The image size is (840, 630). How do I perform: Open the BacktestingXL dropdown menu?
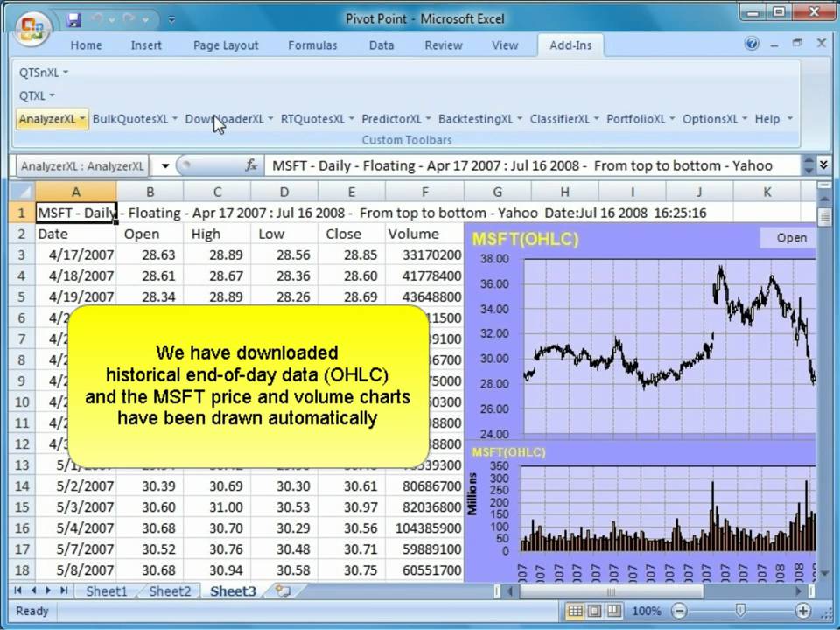480,119
